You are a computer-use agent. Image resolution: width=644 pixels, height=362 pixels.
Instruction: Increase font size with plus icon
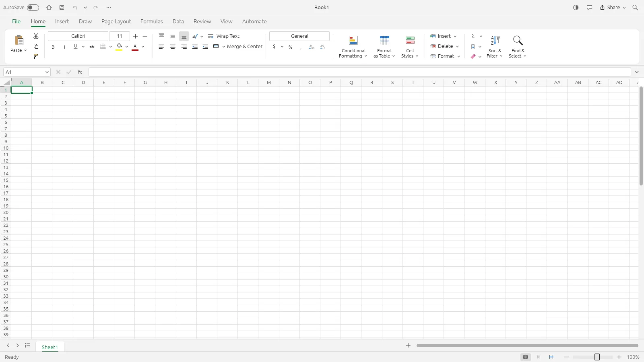(x=135, y=36)
